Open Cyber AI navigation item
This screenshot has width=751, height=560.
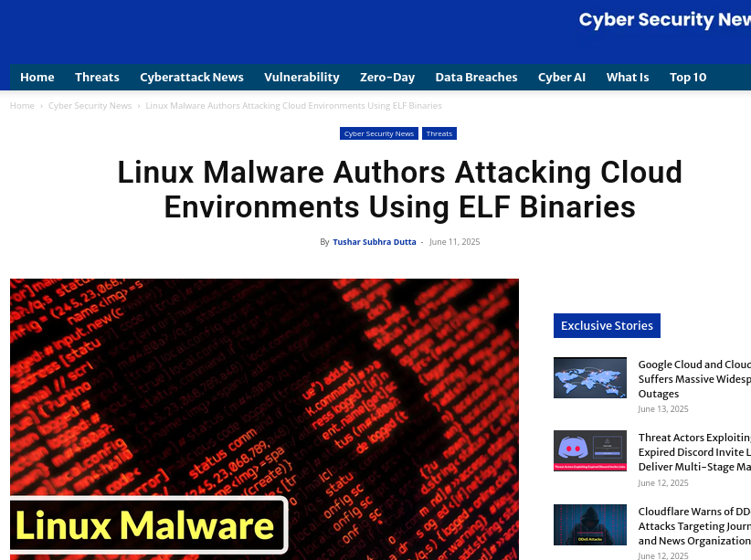point(562,77)
